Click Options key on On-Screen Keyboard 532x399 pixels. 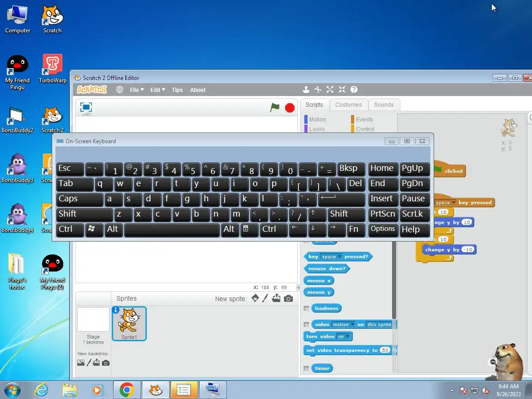pyautogui.click(x=383, y=230)
